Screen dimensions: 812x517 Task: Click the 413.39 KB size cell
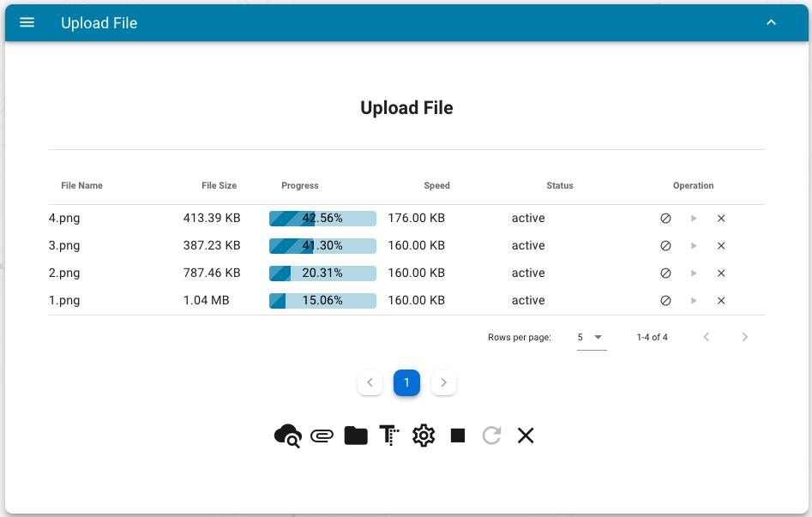(212, 218)
